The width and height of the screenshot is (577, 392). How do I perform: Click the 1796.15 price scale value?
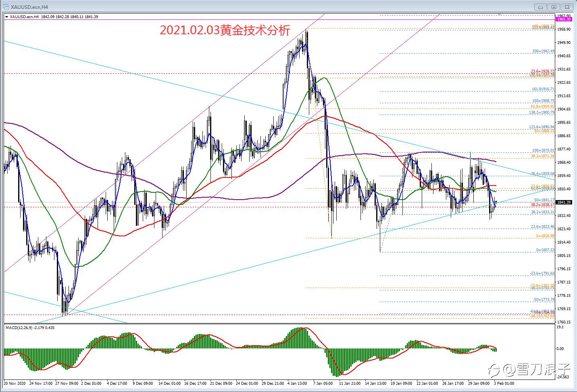564,269
